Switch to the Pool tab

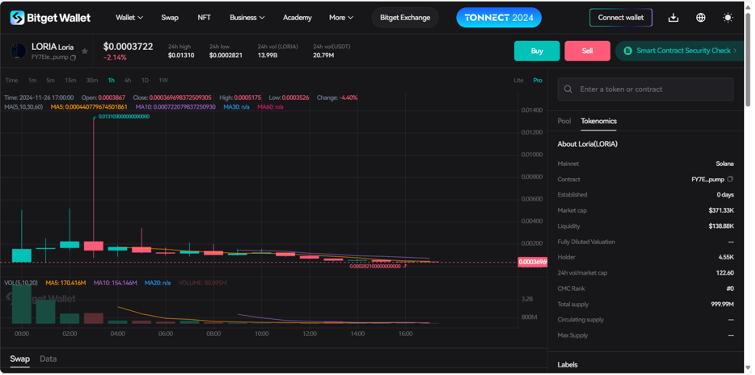(x=564, y=121)
